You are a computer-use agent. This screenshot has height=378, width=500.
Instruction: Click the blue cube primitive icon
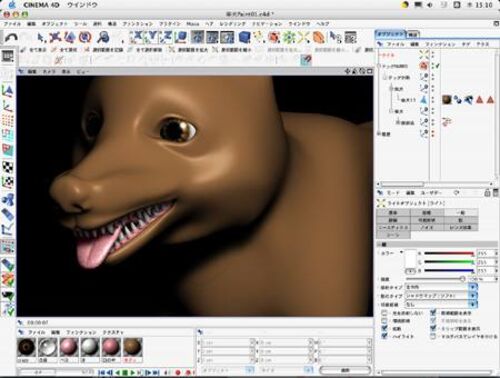[x=244, y=37]
